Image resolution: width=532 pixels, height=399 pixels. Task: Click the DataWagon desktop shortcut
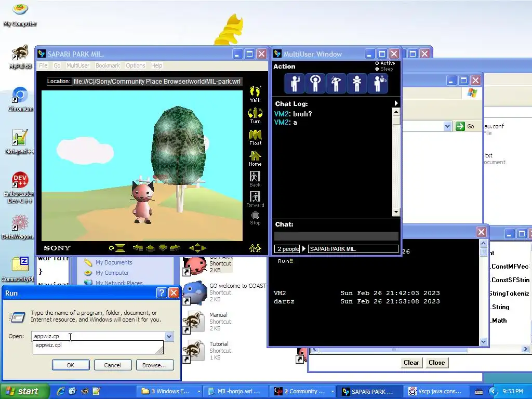[19, 227]
